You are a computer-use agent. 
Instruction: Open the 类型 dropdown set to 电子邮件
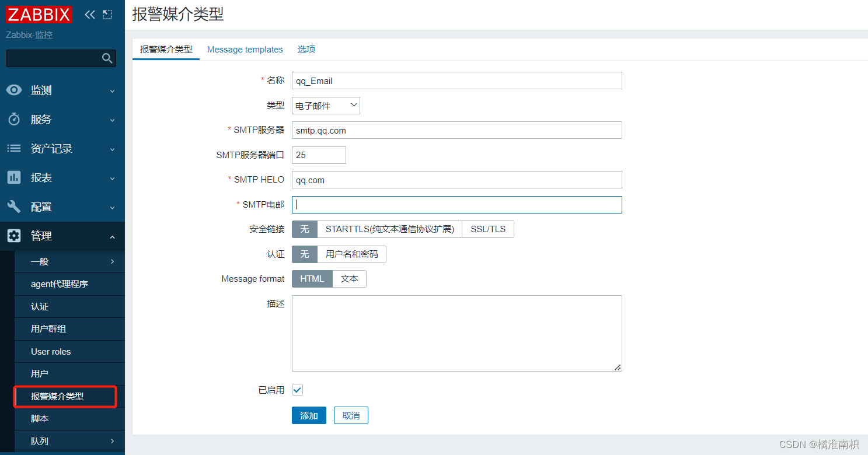point(326,106)
